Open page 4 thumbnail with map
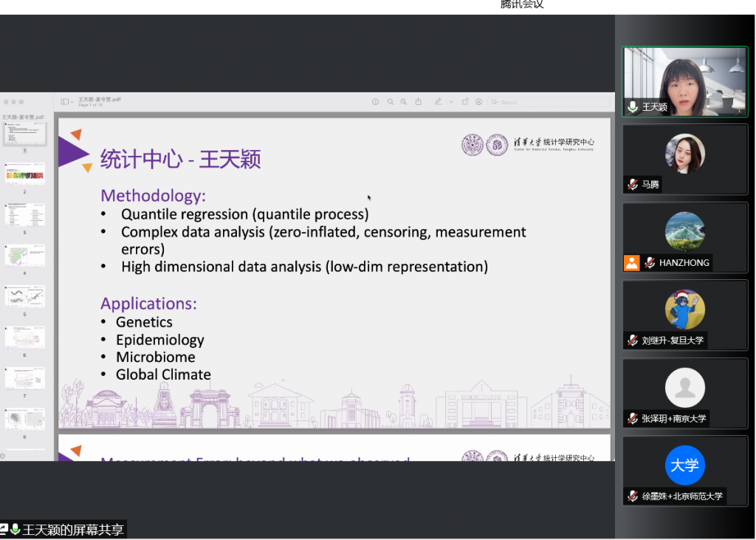The image size is (756, 540). tap(24, 256)
